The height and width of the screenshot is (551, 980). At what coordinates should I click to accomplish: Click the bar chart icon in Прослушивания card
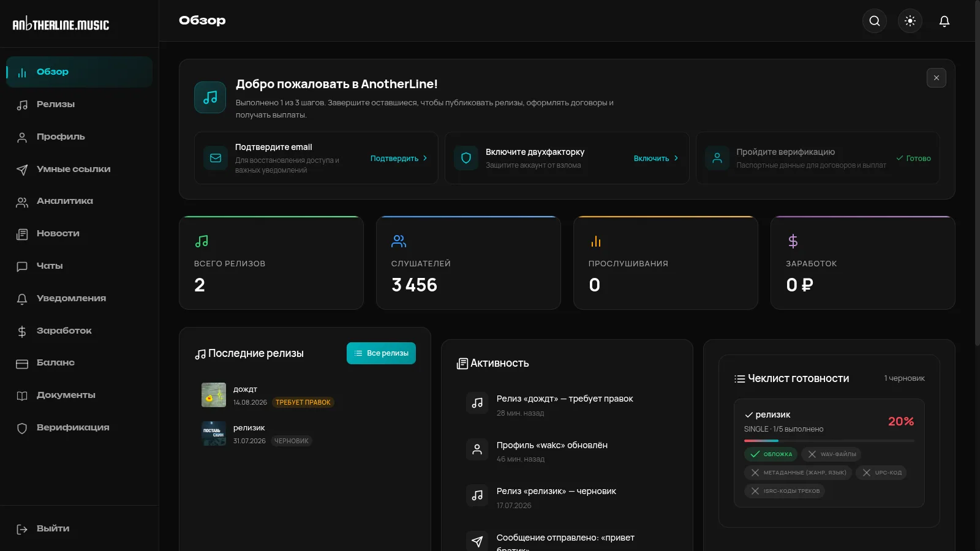pos(596,241)
